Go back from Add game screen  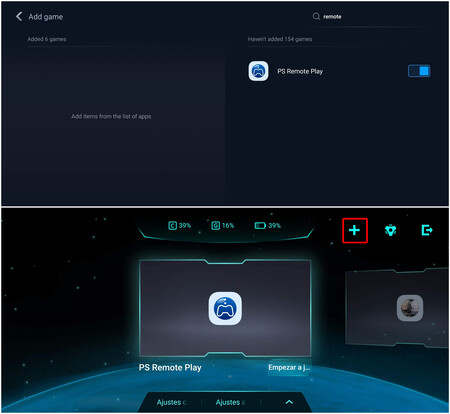(x=19, y=16)
